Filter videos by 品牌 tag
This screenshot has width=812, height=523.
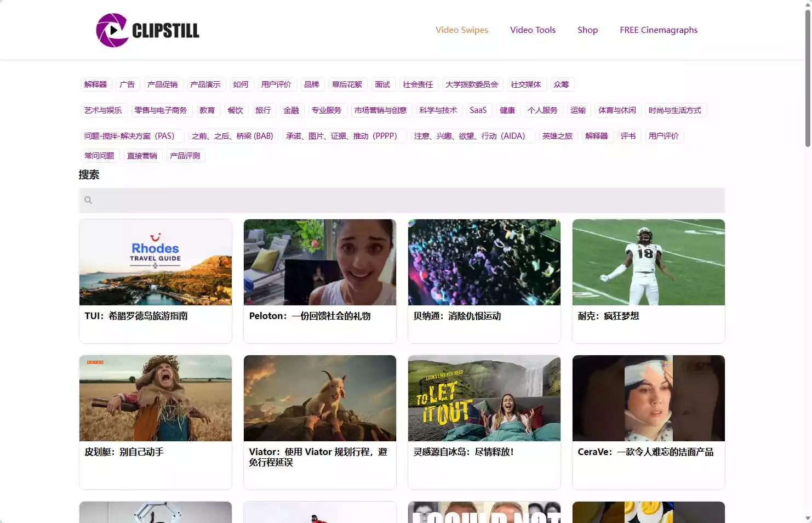[312, 84]
